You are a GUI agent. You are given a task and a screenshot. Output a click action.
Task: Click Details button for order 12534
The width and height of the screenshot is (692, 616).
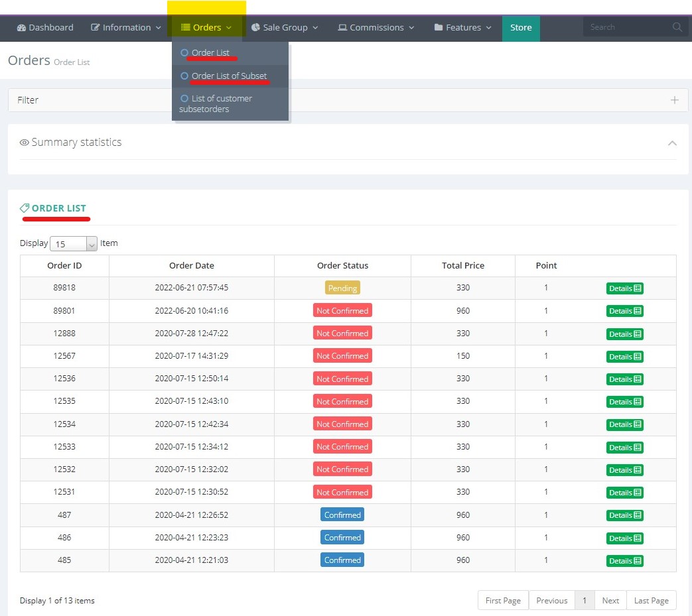click(624, 424)
